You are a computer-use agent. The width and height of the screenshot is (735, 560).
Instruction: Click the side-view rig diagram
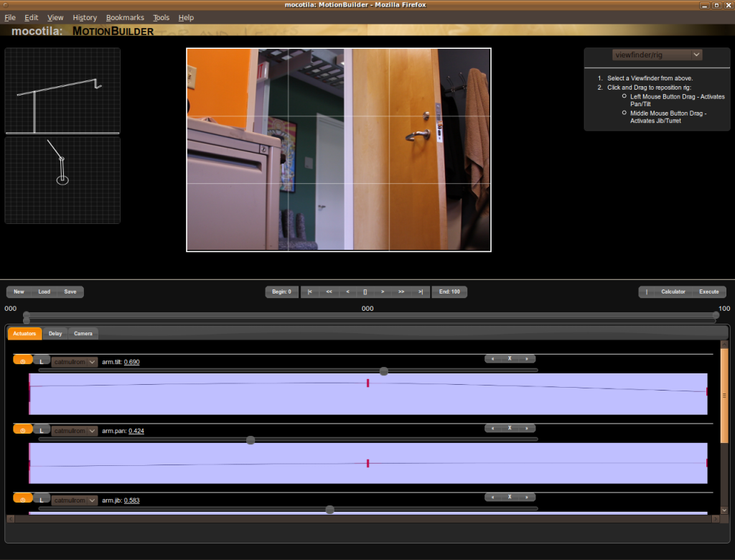coord(62,90)
